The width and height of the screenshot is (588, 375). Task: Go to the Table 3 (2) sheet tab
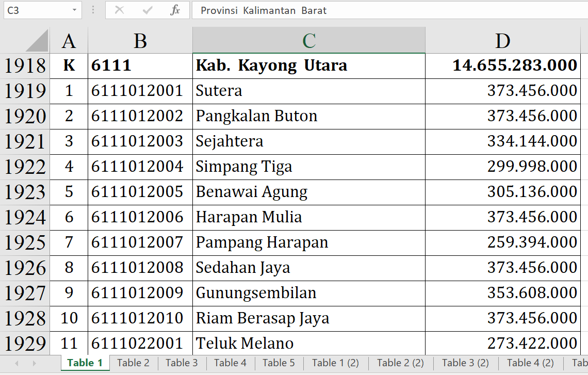(x=465, y=363)
